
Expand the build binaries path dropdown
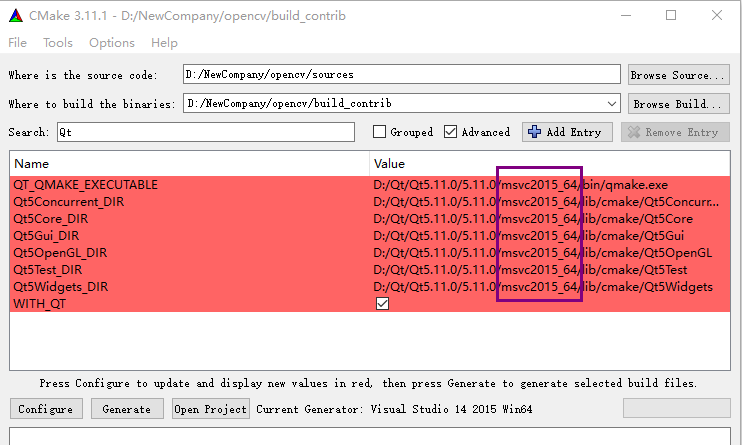pyautogui.click(x=611, y=103)
